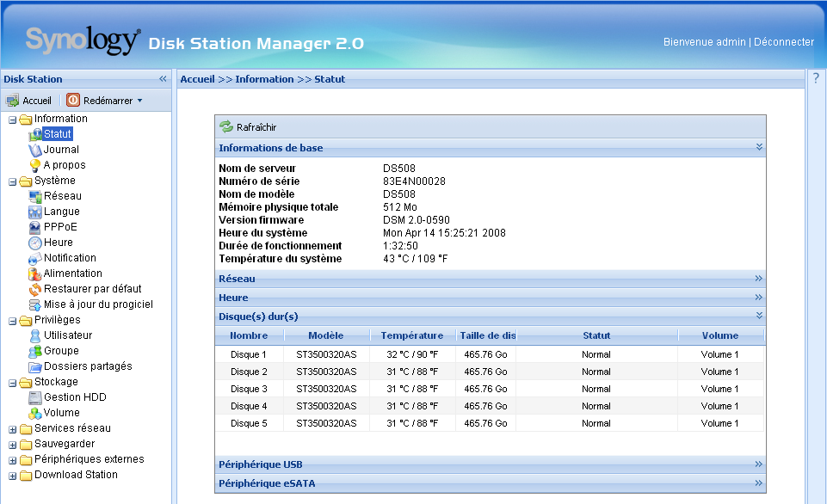This screenshot has width=827, height=504.
Task: Expand the Heure section chevron in status panel
Action: [x=759, y=297]
